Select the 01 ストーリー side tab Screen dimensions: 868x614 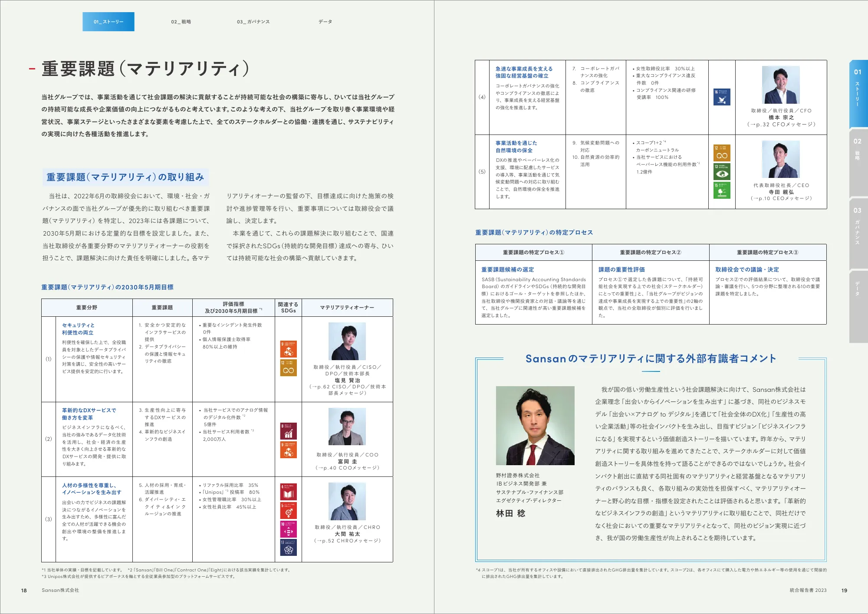click(858, 93)
